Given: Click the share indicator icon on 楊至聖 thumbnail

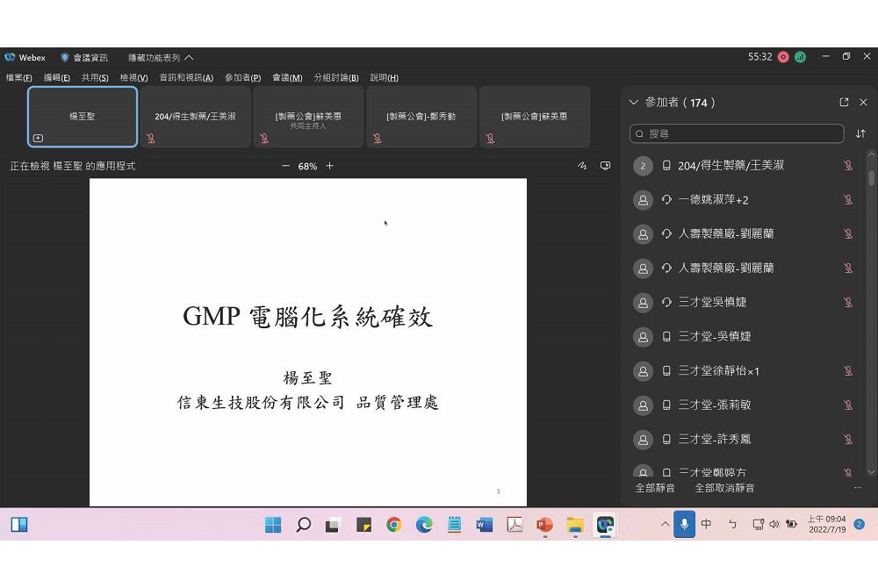Looking at the screenshot, I should 38,138.
